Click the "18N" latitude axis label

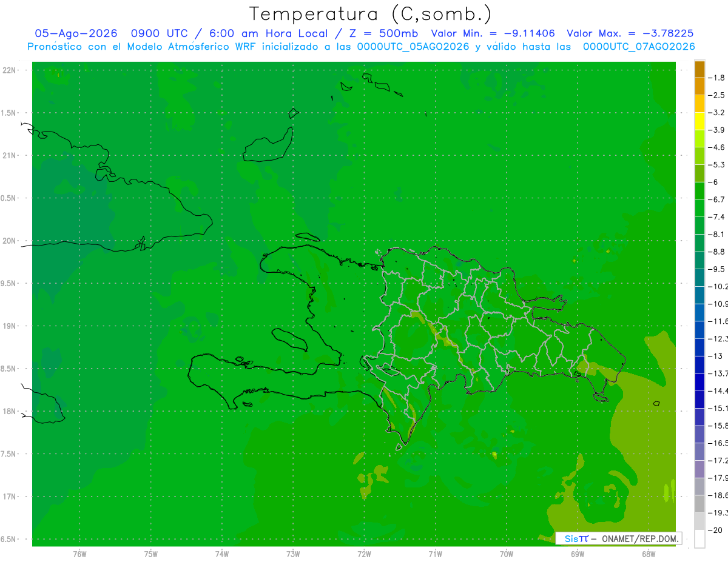10,411
